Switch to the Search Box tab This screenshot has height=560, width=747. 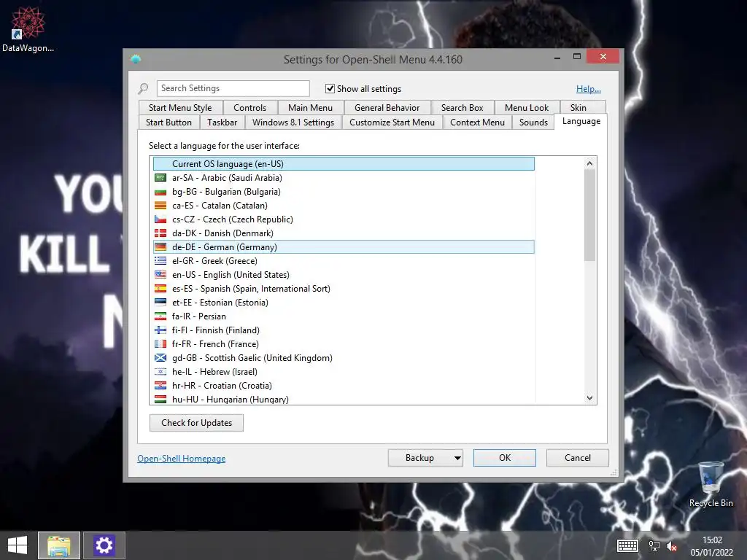point(462,108)
